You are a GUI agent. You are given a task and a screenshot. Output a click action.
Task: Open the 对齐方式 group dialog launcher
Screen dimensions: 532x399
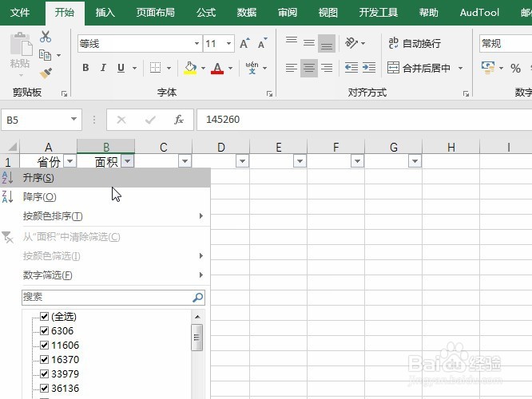[x=466, y=94]
